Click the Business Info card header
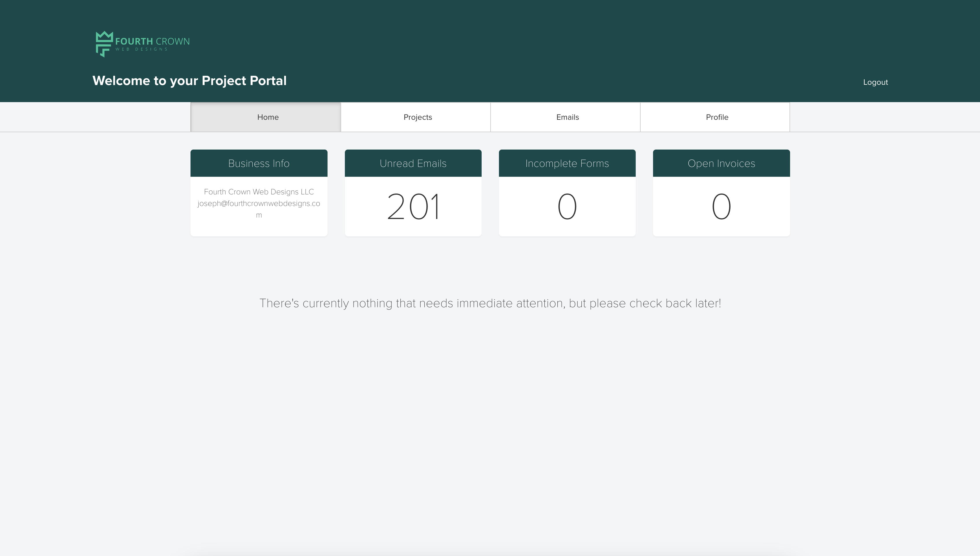The width and height of the screenshot is (980, 556). click(259, 163)
